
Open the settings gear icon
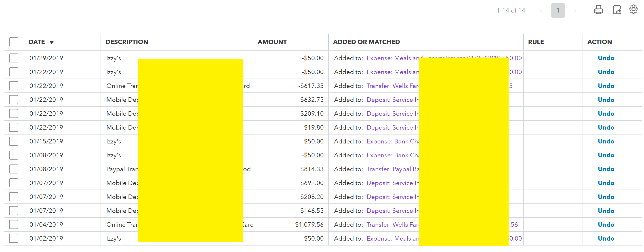click(x=633, y=10)
